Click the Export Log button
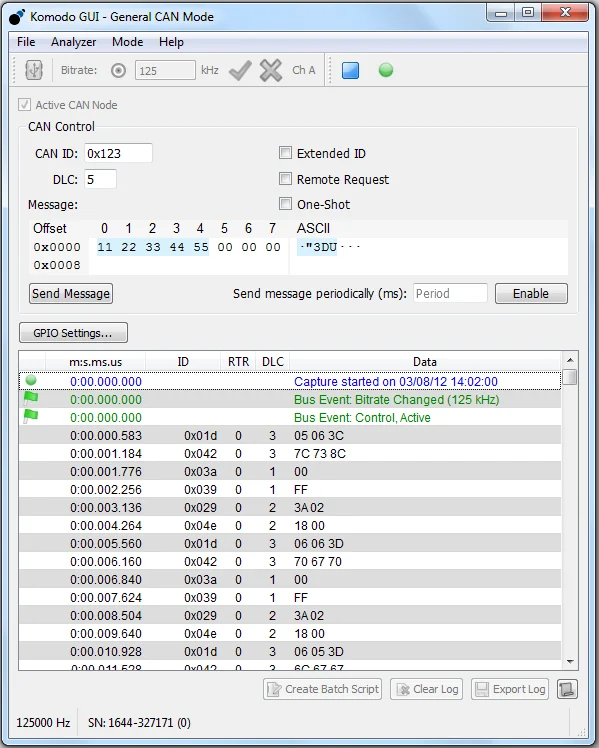Viewport: 599px width, 748px height. tap(510, 689)
